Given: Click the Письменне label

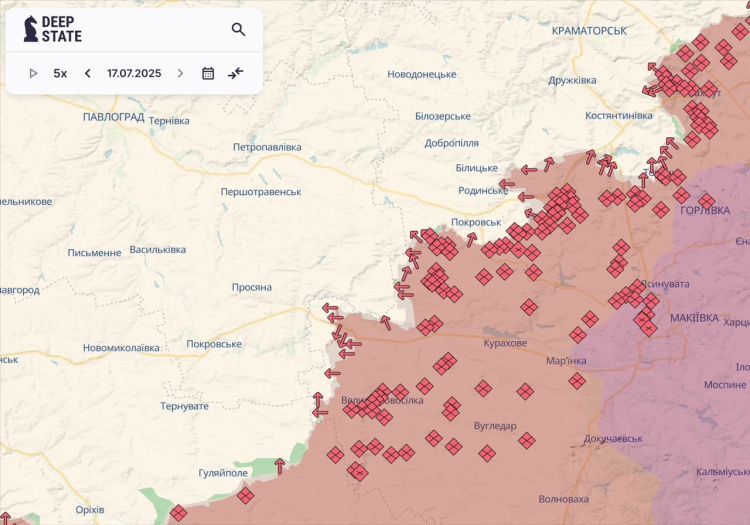Looking at the screenshot, I should [x=94, y=253].
